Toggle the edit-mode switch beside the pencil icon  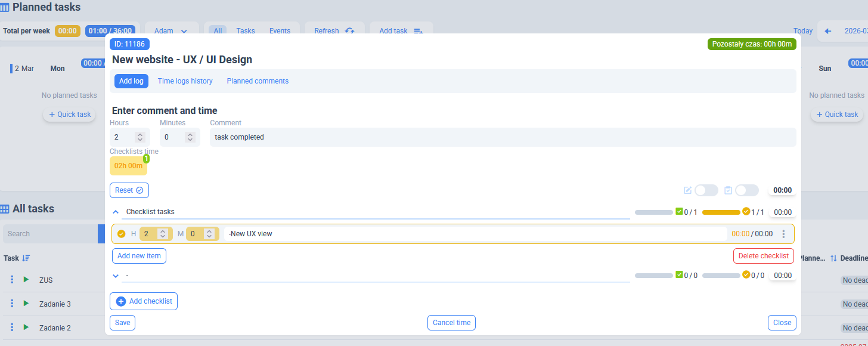pos(706,190)
